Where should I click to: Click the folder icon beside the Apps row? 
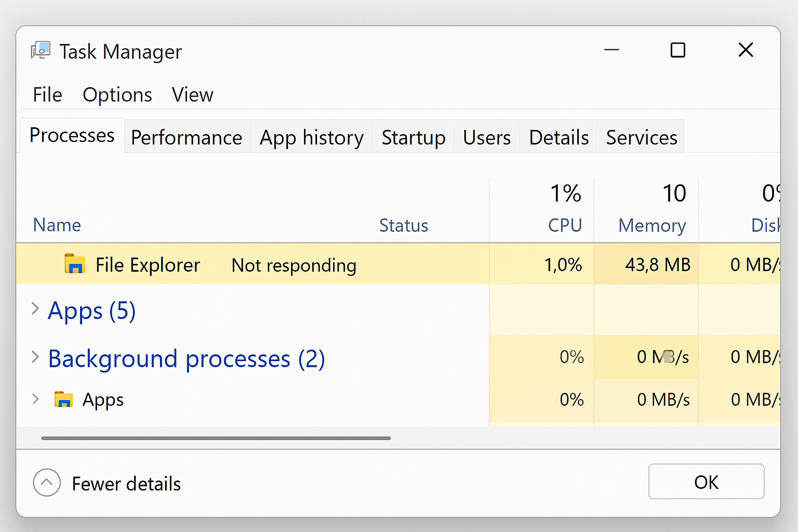(x=63, y=400)
